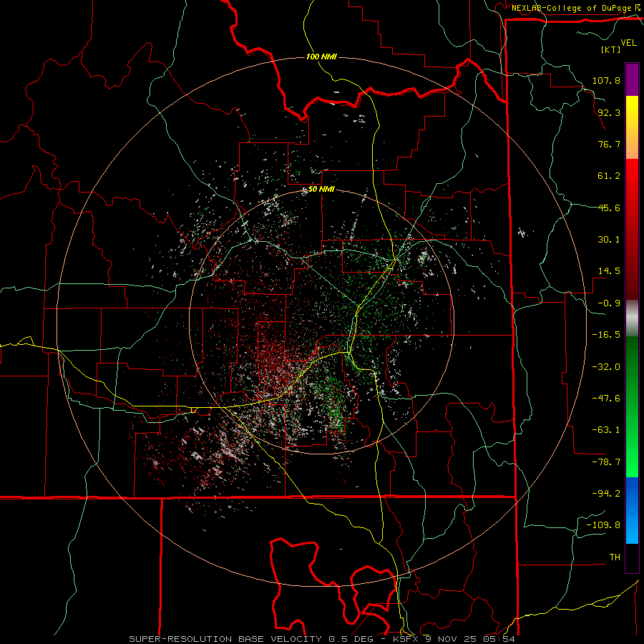Image resolution: width=644 pixels, height=644 pixels.
Task: Click the 30.1 legend value
Action: click(x=609, y=240)
